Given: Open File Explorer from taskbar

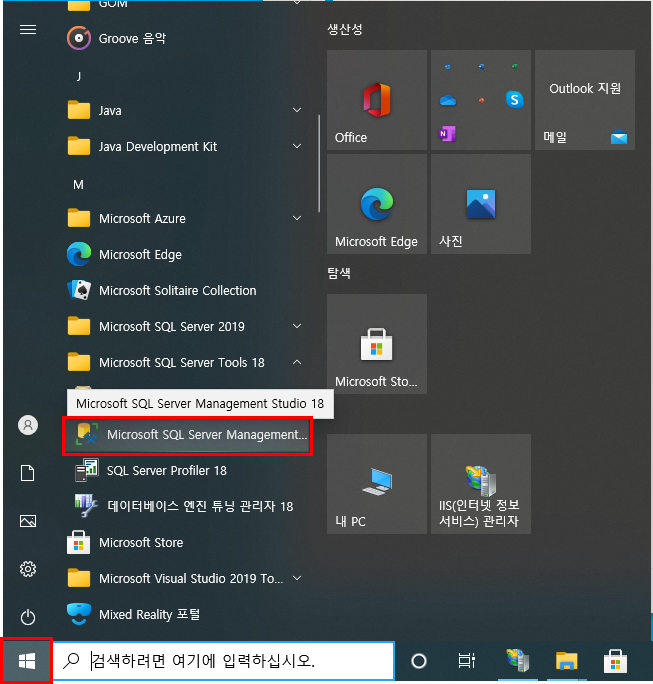Looking at the screenshot, I should click(567, 660).
